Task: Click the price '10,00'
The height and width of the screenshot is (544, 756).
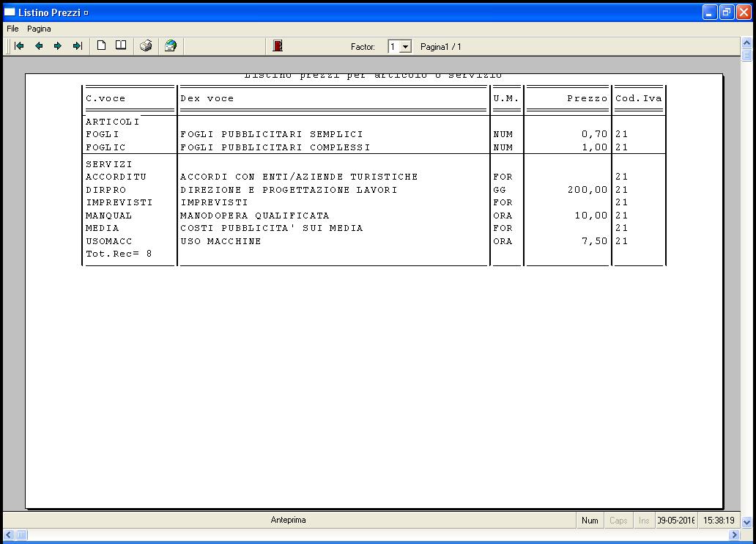Action: point(591,216)
